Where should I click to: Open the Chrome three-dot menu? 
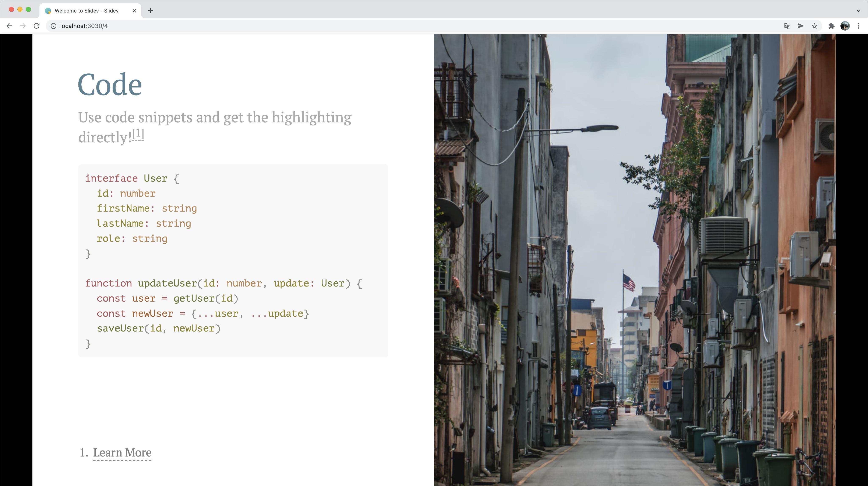point(859,26)
